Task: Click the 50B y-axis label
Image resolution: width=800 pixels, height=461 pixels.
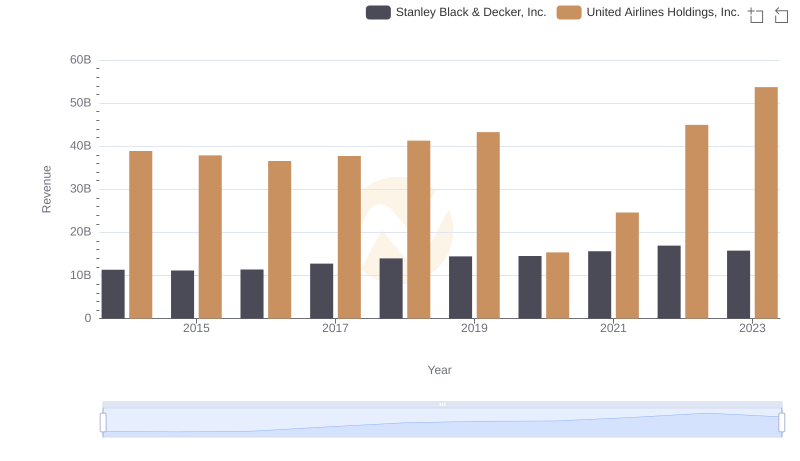Action: [x=81, y=103]
